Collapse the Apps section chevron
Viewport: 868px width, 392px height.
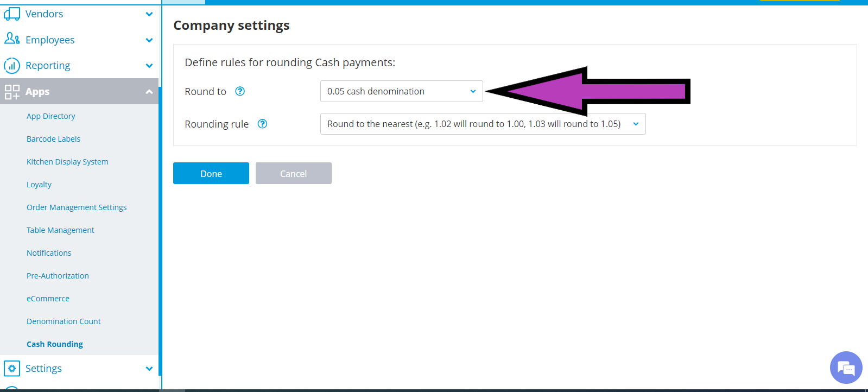tap(149, 92)
